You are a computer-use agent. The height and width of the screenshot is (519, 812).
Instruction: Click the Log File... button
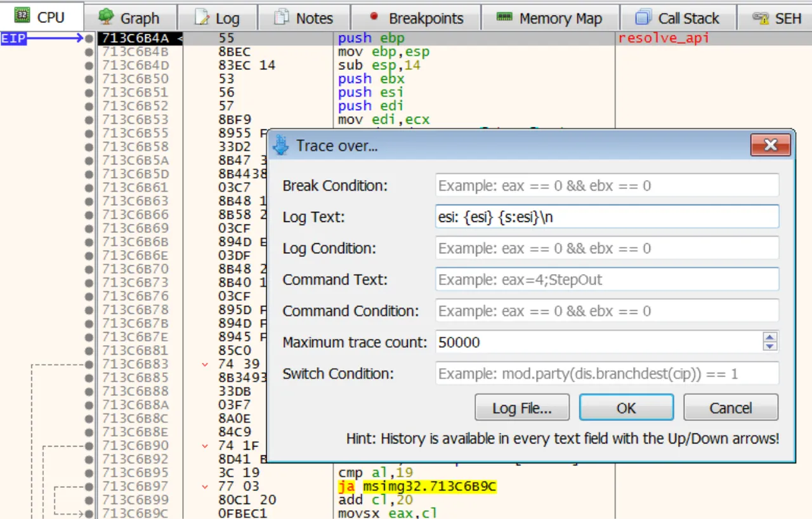point(522,407)
